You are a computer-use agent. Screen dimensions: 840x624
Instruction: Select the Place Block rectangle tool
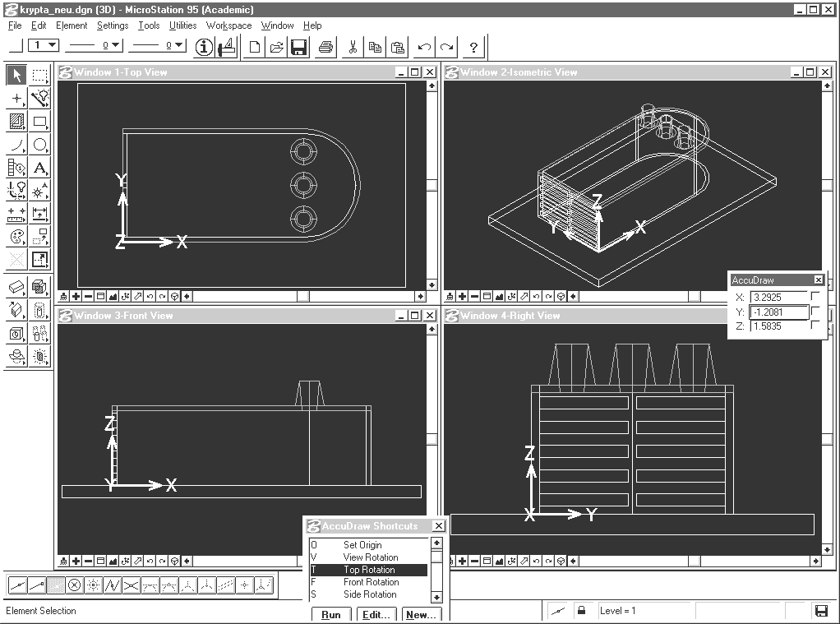(39, 121)
